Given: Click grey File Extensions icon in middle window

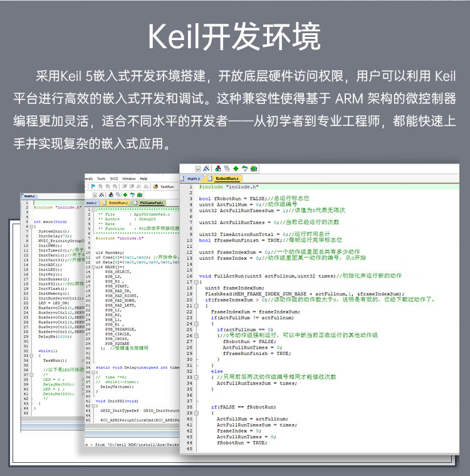Looking at the screenshot, I should (118, 195).
